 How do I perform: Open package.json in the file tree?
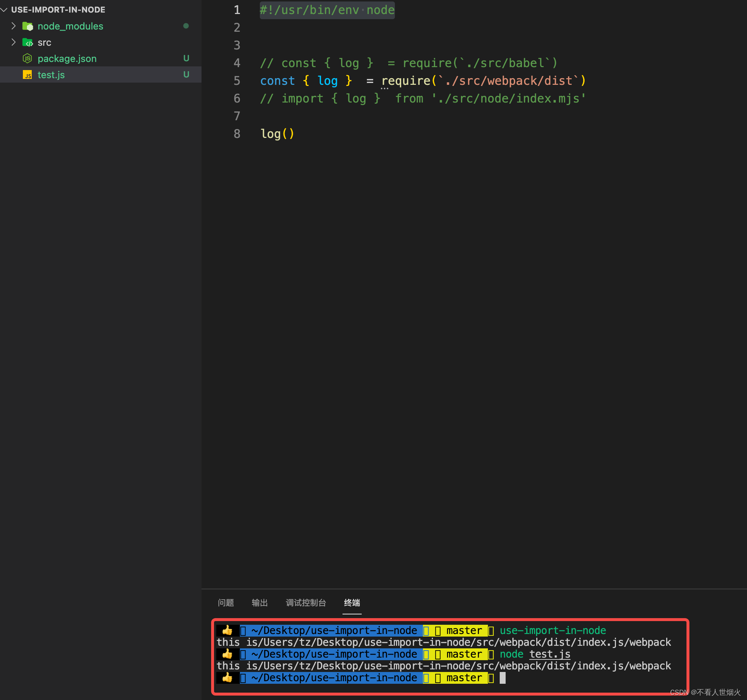67,59
